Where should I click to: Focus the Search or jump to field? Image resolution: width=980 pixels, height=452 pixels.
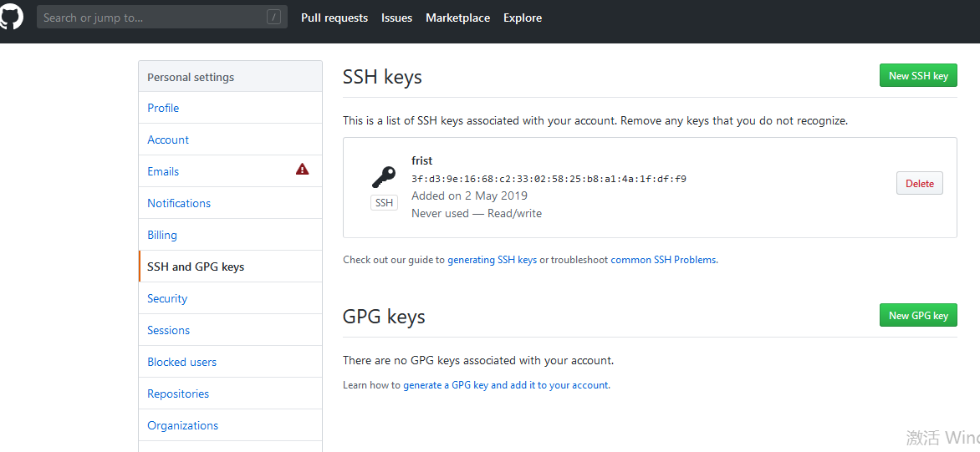coord(151,18)
